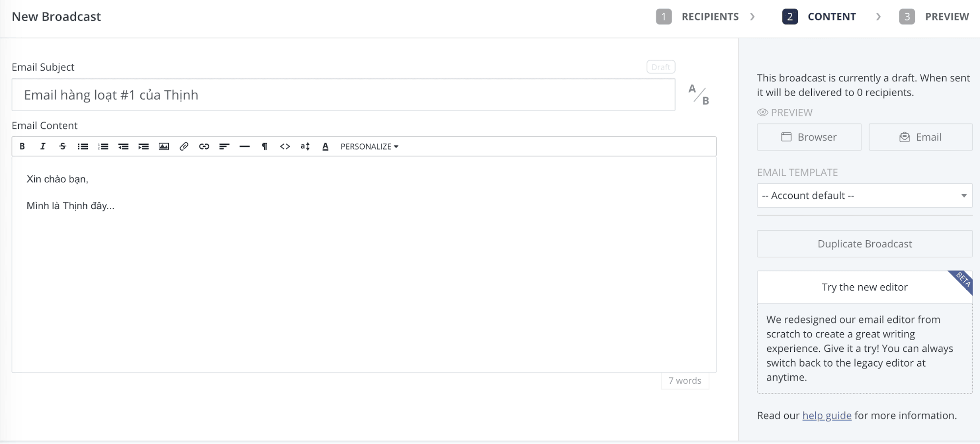Insert a horizontal line
This screenshot has height=444, width=980.
245,147
